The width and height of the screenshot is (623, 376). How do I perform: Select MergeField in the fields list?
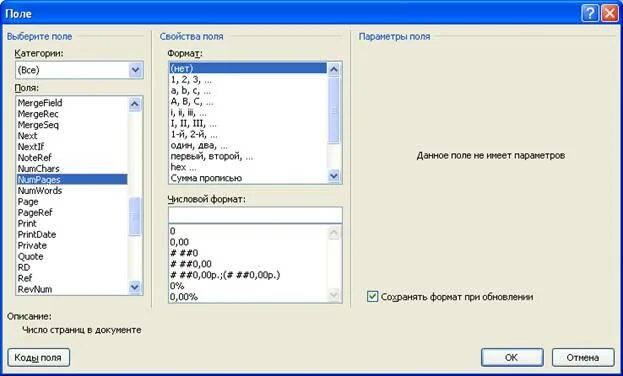[72, 103]
